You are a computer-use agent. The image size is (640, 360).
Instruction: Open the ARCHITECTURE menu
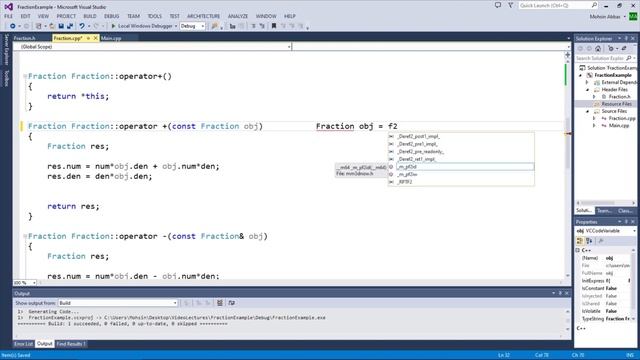(203, 16)
